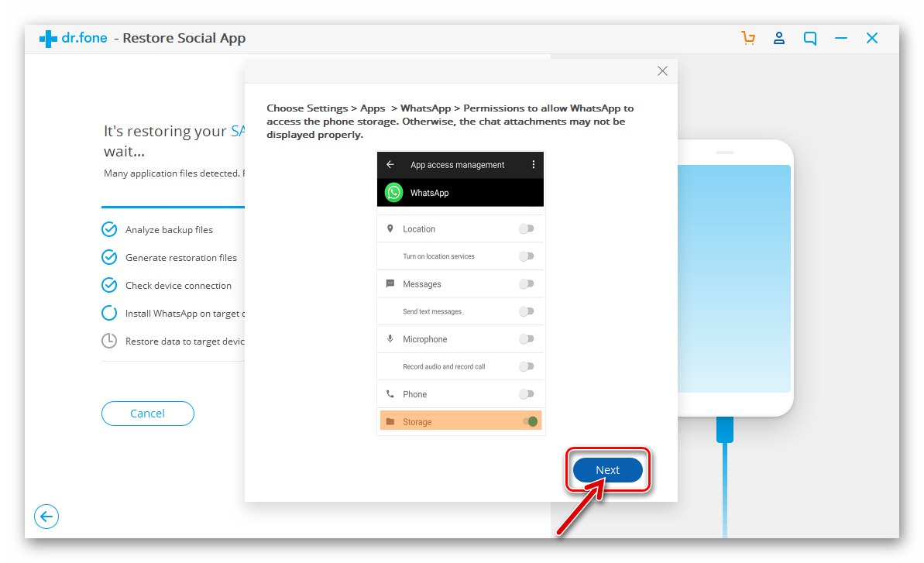Image resolution: width=924 pixels, height=563 pixels.
Task: Toggle Record audio and record call
Action: (x=527, y=366)
